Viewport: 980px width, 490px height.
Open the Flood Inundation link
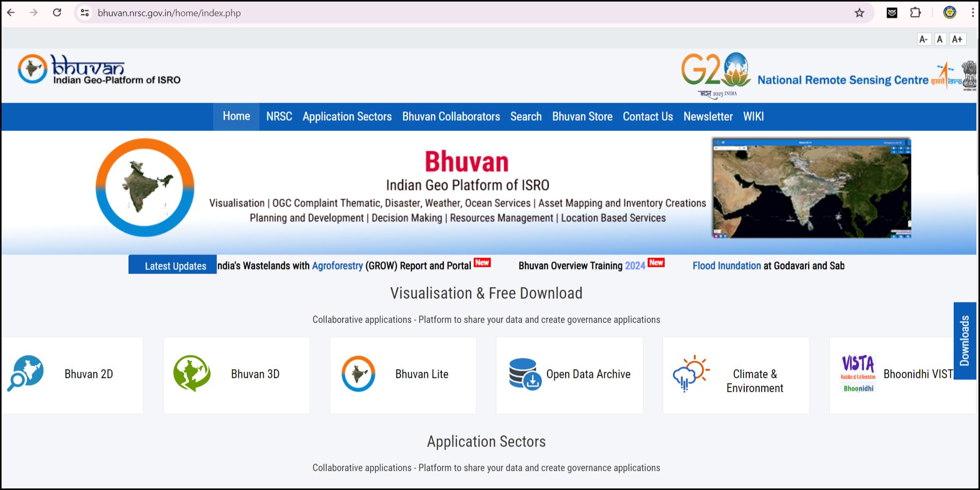coord(727,265)
